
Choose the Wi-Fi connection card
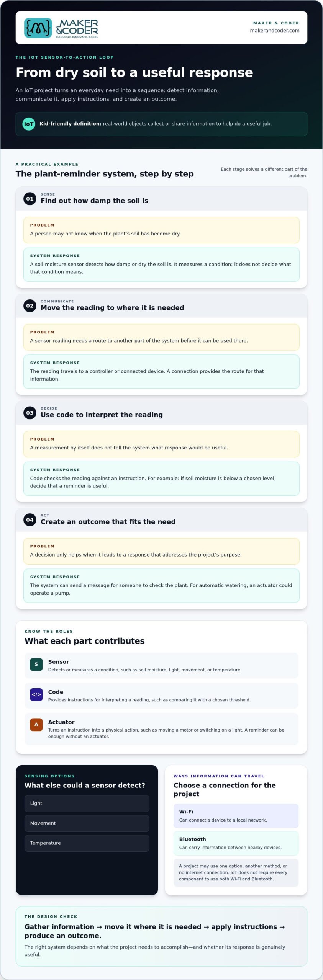[x=236, y=816]
